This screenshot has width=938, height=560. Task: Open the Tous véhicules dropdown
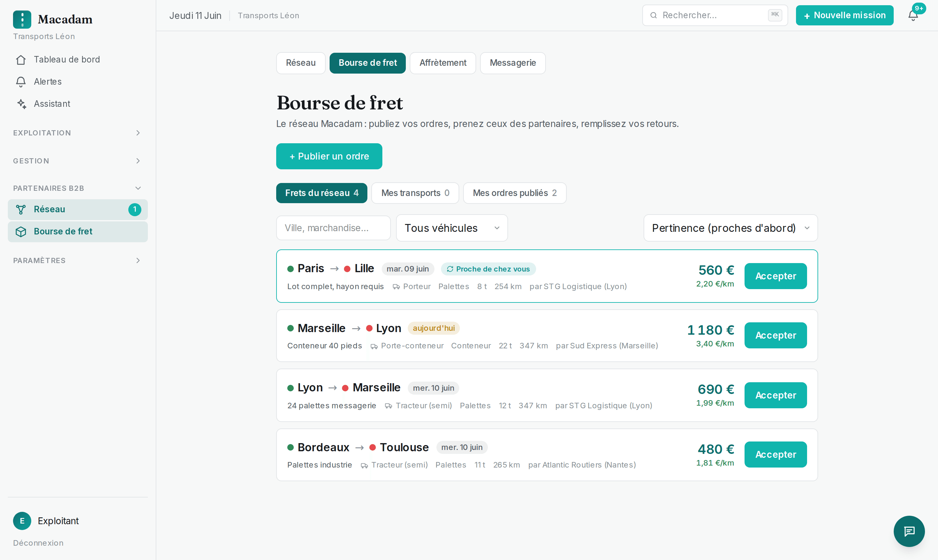point(452,228)
